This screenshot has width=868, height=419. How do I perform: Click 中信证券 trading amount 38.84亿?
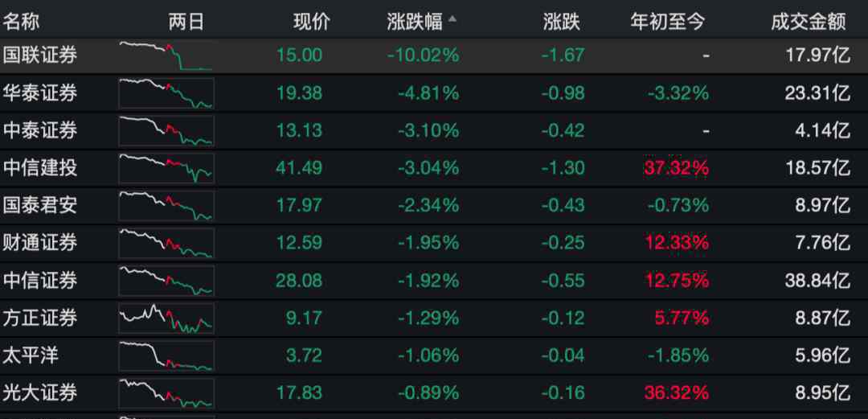(817, 281)
